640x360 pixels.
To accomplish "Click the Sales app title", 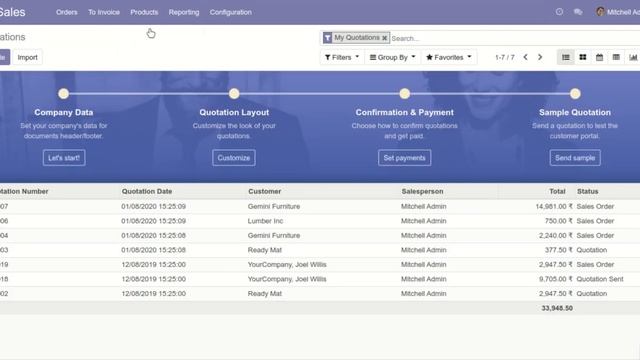I will (x=12, y=12).
